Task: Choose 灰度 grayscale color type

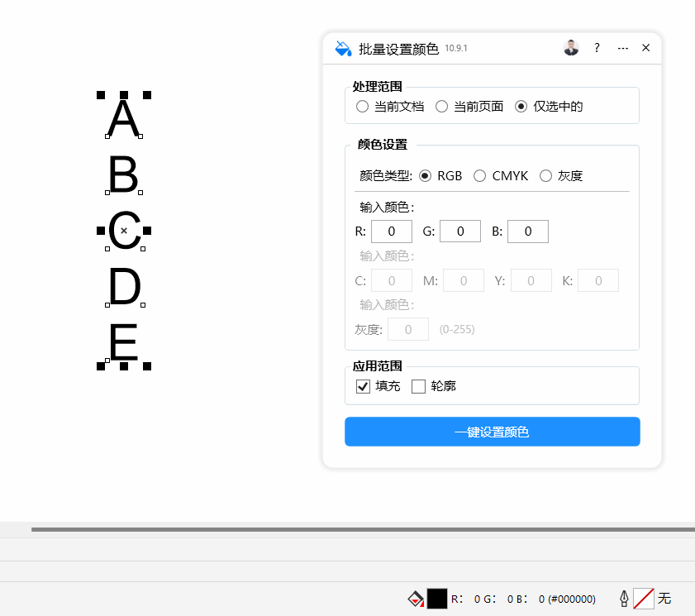Action: pyautogui.click(x=545, y=175)
